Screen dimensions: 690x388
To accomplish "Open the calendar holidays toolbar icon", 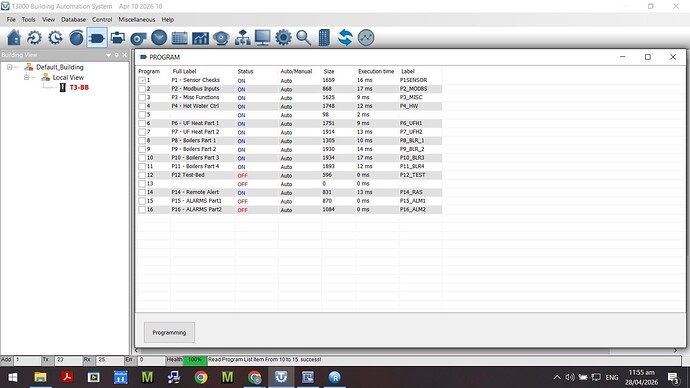I will pyautogui.click(x=180, y=38).
